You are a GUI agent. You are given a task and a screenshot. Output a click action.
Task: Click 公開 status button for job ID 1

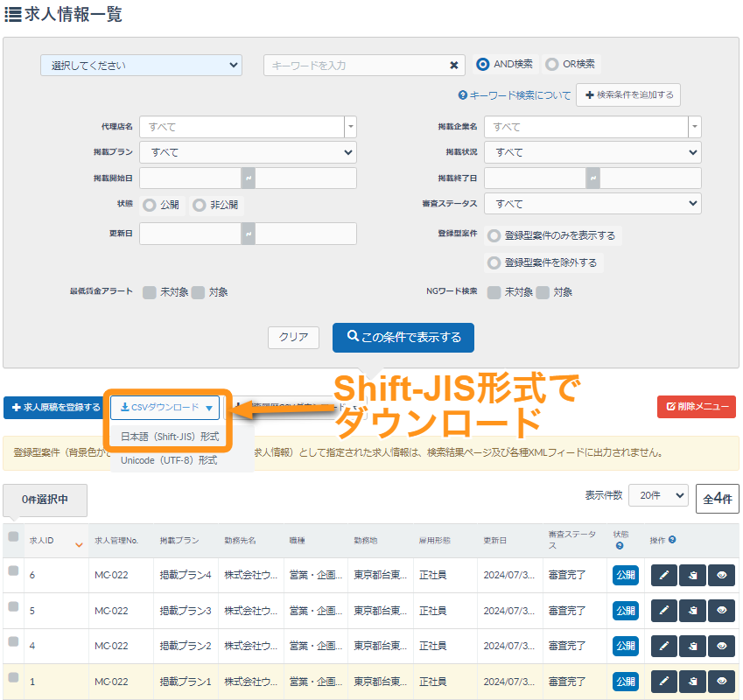coord(626,682)
